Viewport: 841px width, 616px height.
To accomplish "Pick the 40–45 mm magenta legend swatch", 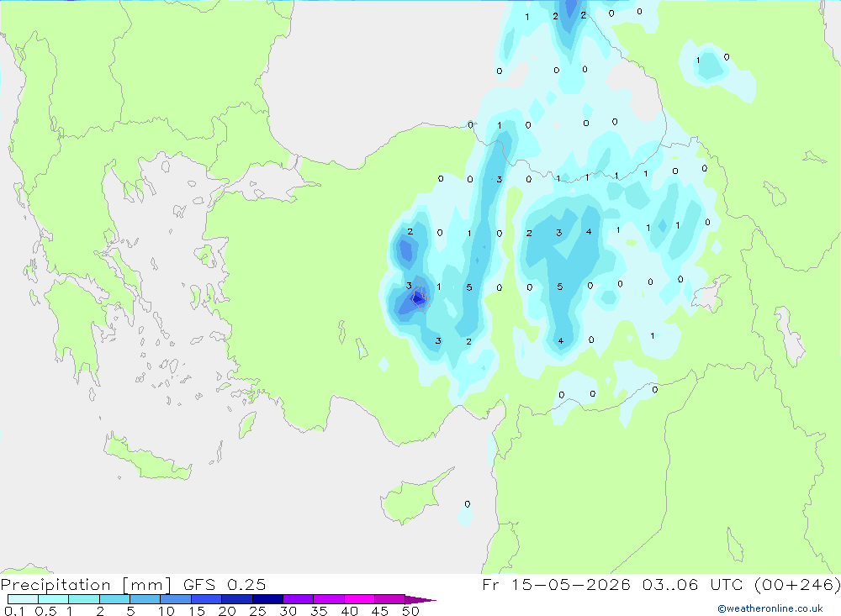I will click(x=359, y=599).
